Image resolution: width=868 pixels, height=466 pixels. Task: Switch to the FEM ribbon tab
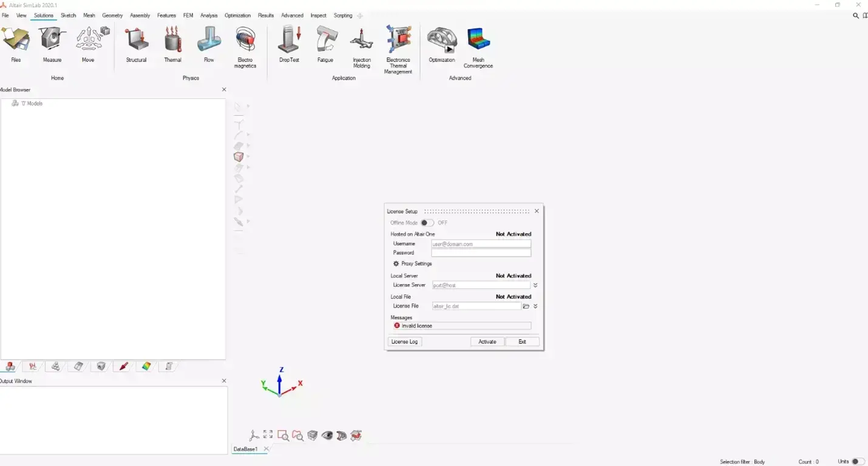pos(188,16)
